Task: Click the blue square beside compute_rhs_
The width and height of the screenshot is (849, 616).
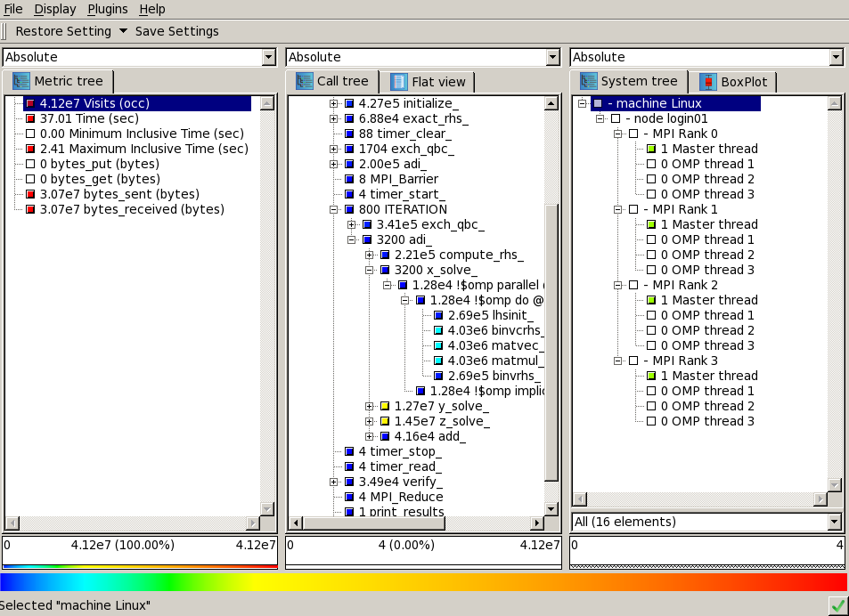Action: pyautogui.click(x=385, y=255)
